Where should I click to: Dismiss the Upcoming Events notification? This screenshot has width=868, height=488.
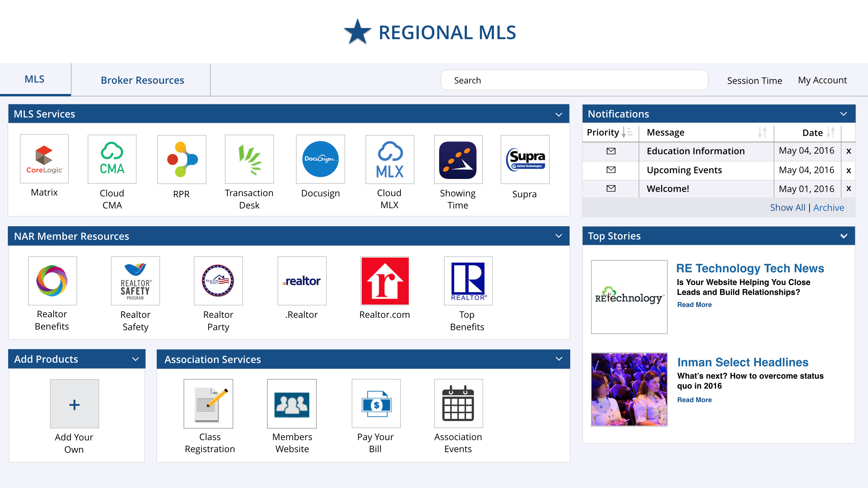(x=848, y=170)
